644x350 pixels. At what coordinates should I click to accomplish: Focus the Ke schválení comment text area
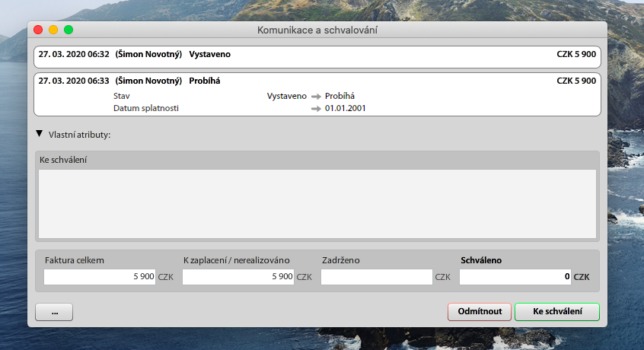click(317, 203)
